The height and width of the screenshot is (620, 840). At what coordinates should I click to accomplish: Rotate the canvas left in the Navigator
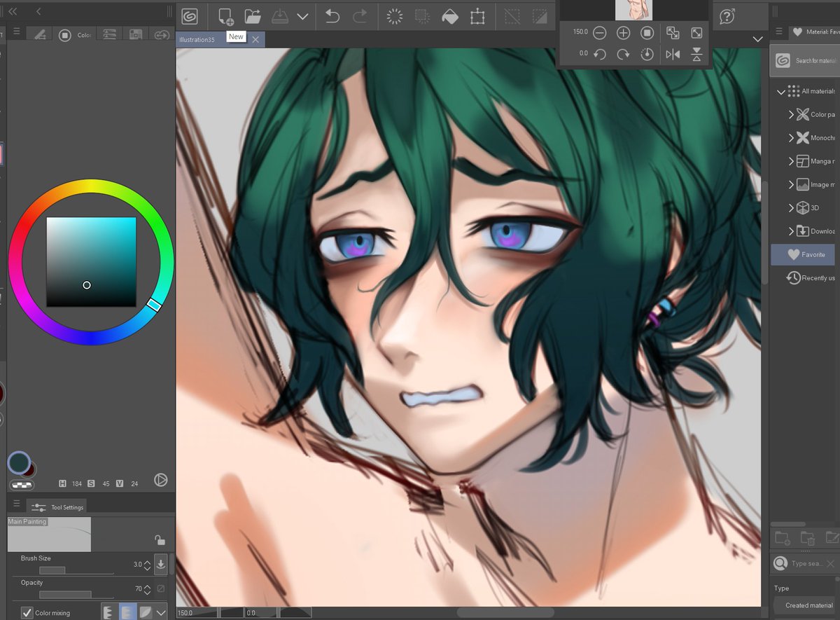click(x=599, y=54)
